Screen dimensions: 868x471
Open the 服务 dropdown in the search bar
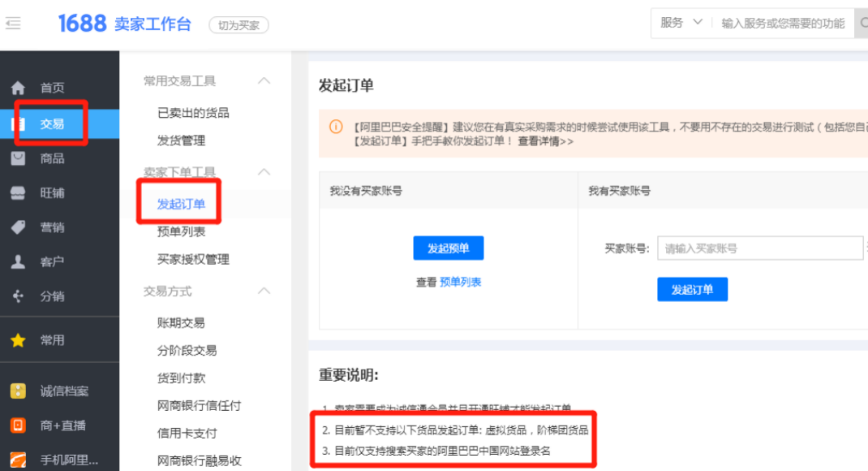681,23
